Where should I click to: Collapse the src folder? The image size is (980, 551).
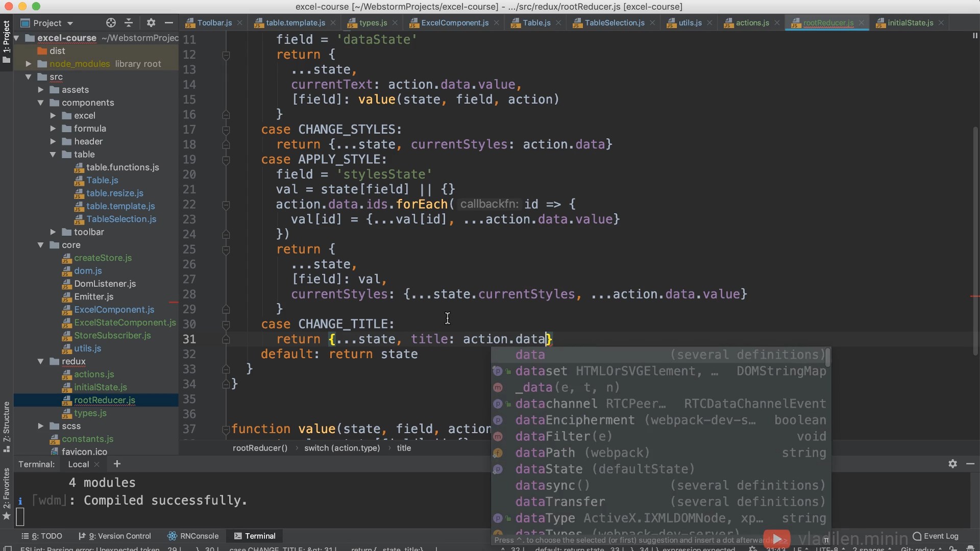(x=29, y=77)
